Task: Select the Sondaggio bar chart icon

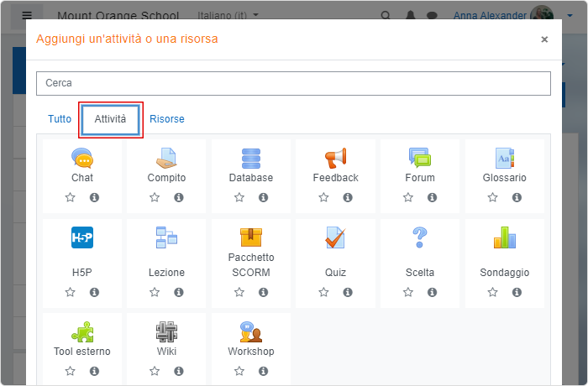Action: [x=504, y=237]
